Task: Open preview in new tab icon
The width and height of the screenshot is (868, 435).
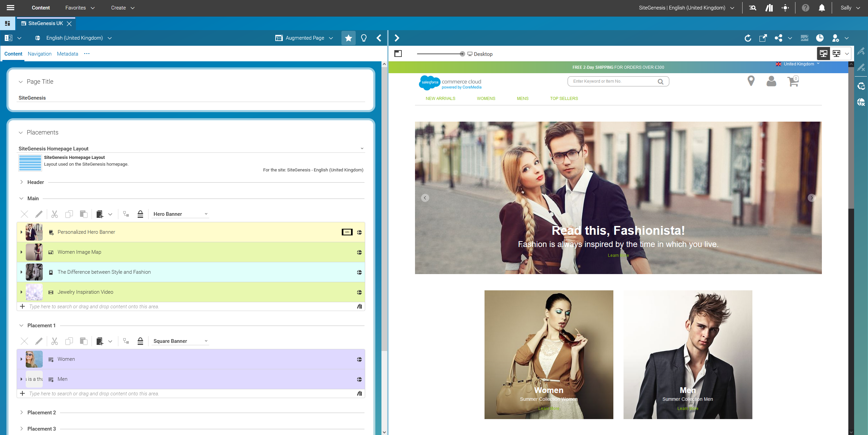Action: [x=763, y=38]
